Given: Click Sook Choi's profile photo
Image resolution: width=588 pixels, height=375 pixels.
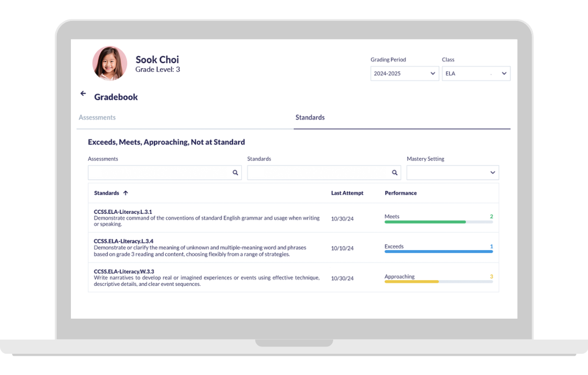Looking at the screenshot, I should pos(109,64).
